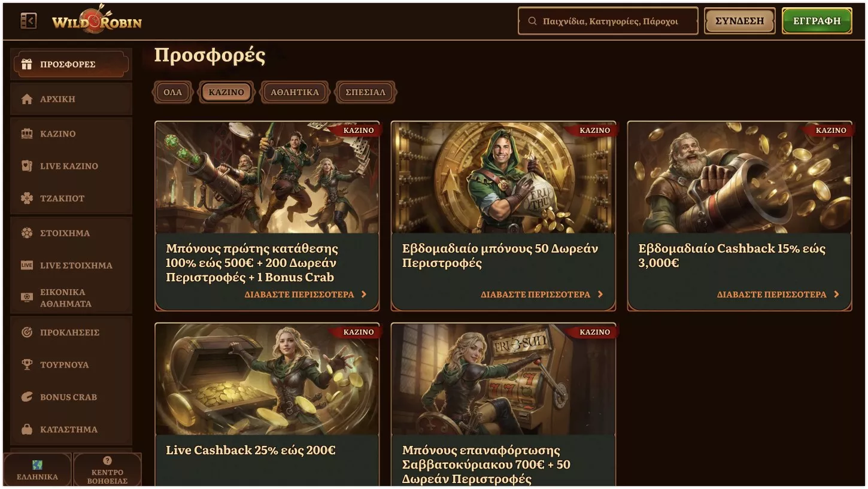
Task: Expand the weekly Cashback 15% Διαβάστε Περισσότερα chevron
Action: (836, 294)
